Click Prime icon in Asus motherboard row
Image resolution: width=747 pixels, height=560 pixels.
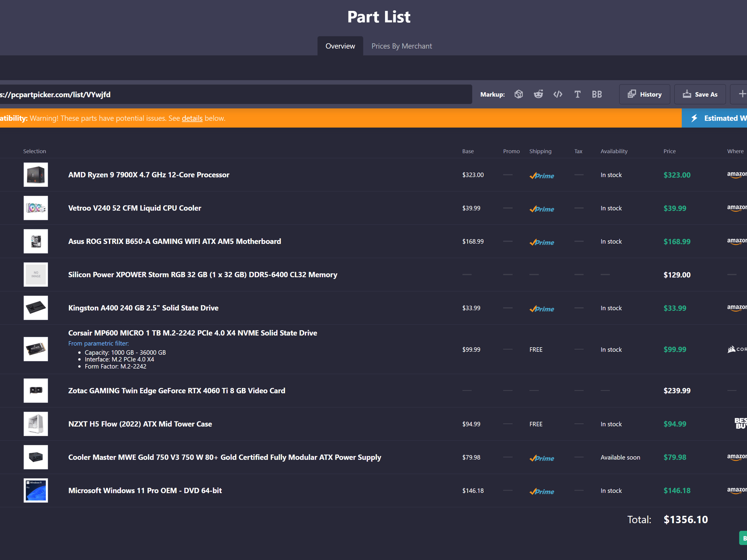tap(542, 242)
